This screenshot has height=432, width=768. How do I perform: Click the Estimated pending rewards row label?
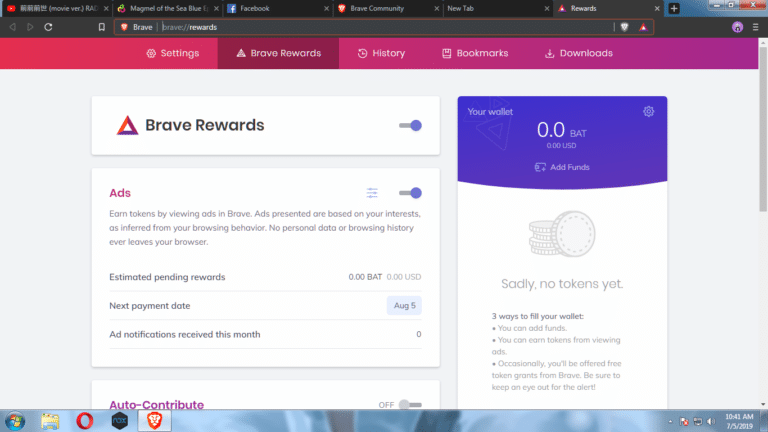click(167, 277)
